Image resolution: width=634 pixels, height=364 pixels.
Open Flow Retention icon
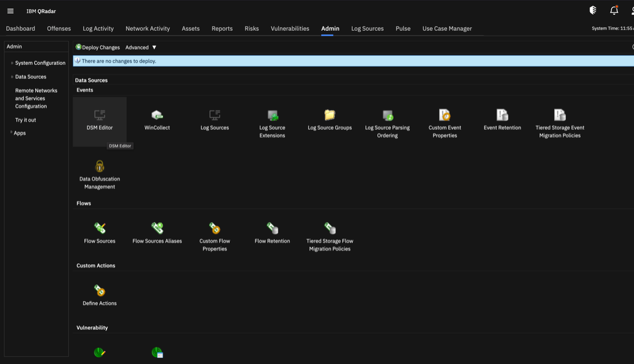[x=272, y=228]
